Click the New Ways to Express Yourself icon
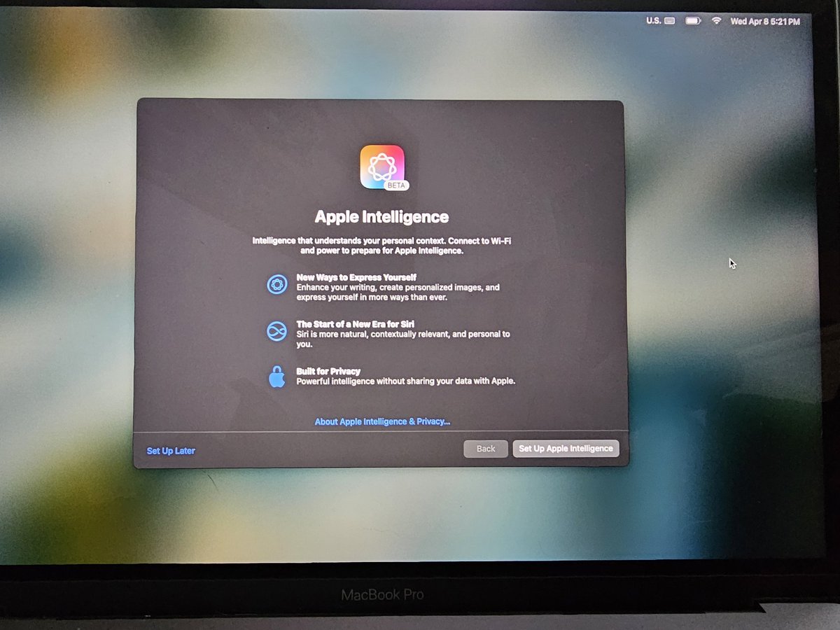Screen dimensions: 840x630 (x=277, y=285)
